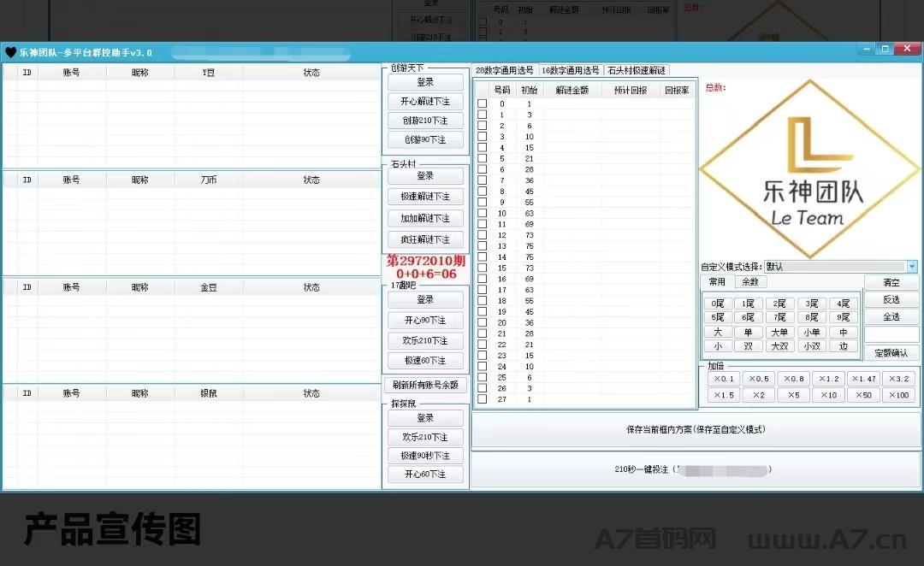Image resolution: width=924 pixels, height=566 pixels.
Task: Click 登录 in the 创游天下 group
Action: tap(425, 82)
